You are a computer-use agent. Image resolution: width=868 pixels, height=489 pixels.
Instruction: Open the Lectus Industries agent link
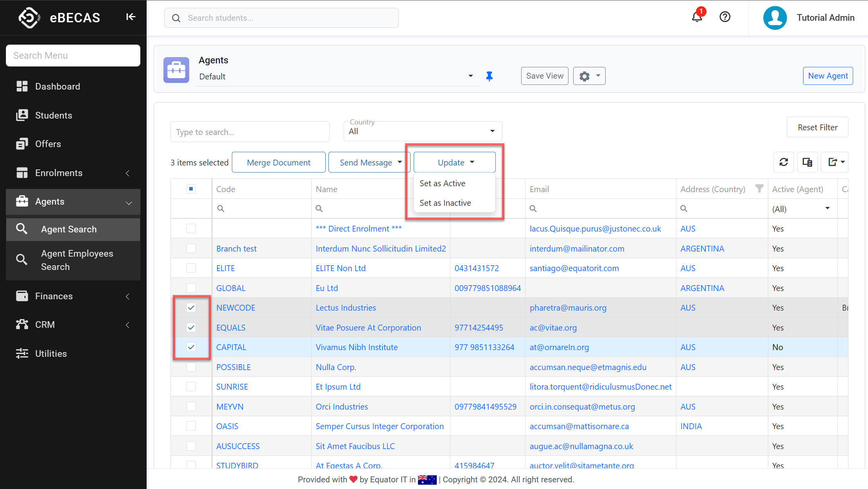coord(346,308)
